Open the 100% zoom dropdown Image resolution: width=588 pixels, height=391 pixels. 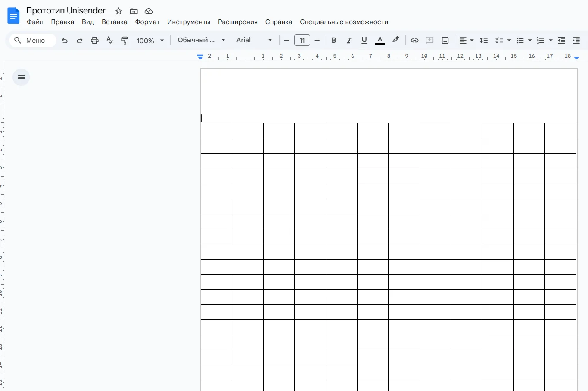coord(150,40)
